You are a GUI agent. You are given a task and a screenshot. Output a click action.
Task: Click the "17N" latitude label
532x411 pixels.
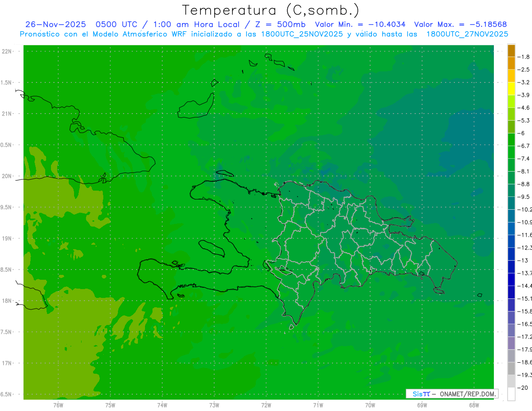(7, 363)
